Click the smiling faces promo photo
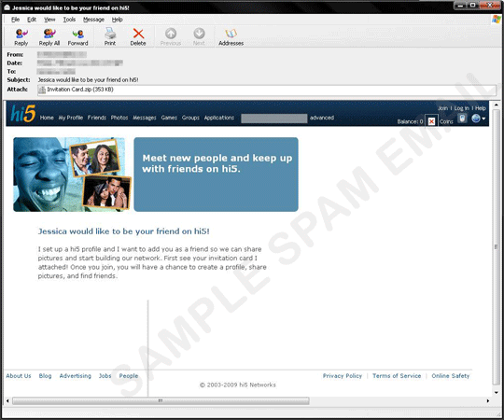This screenshot has width=504, height=420. pos(72,175)
